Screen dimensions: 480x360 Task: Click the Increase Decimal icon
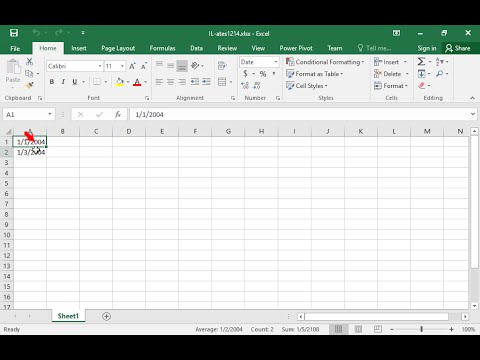(x=245, y=86)
